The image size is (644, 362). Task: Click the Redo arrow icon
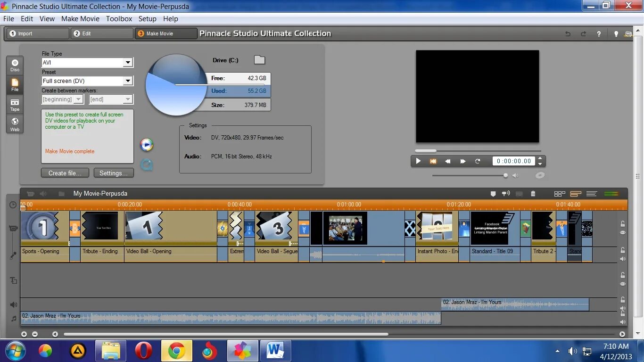point(583,34)
